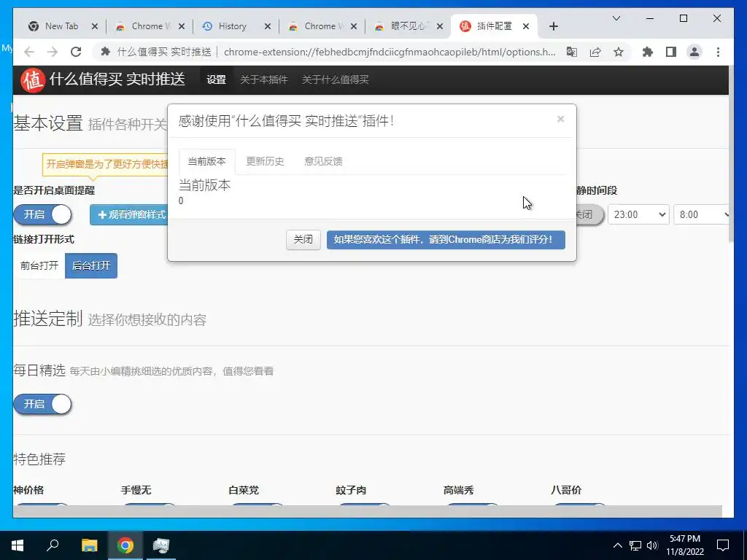The height and width of the screenshot is (560, 747).
Task: Open Chrome three-dot menu
Action: pyautogui.click(x=718, y=52)
